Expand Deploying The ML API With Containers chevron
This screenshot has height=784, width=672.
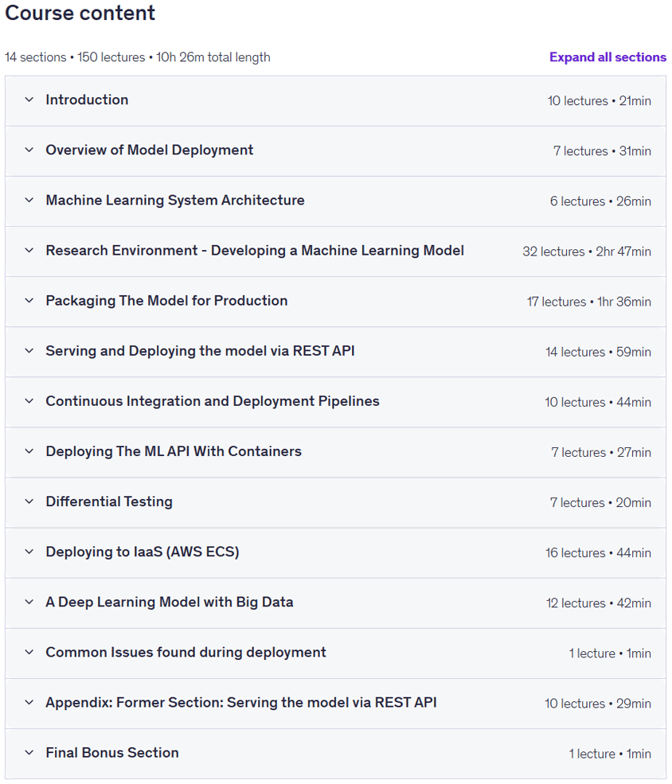coord(29,451)
